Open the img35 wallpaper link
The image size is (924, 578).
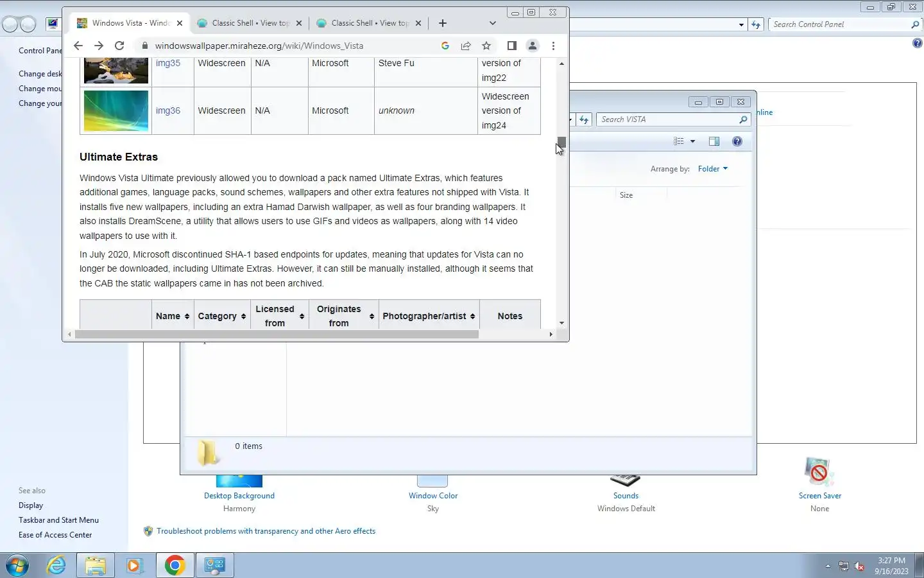[x=168, y=63]
